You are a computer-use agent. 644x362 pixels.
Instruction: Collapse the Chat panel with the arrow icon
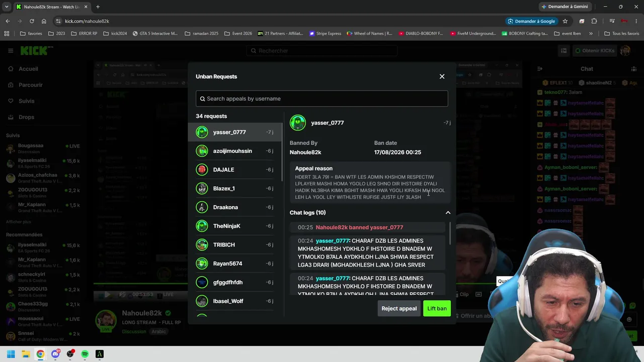coord(539,69)
